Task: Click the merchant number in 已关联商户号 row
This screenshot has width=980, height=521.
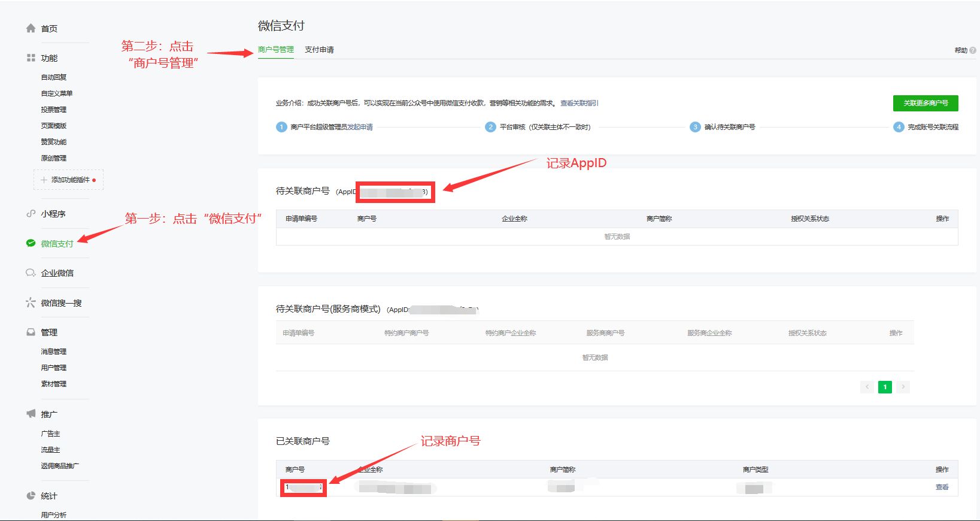Action: 304,487
